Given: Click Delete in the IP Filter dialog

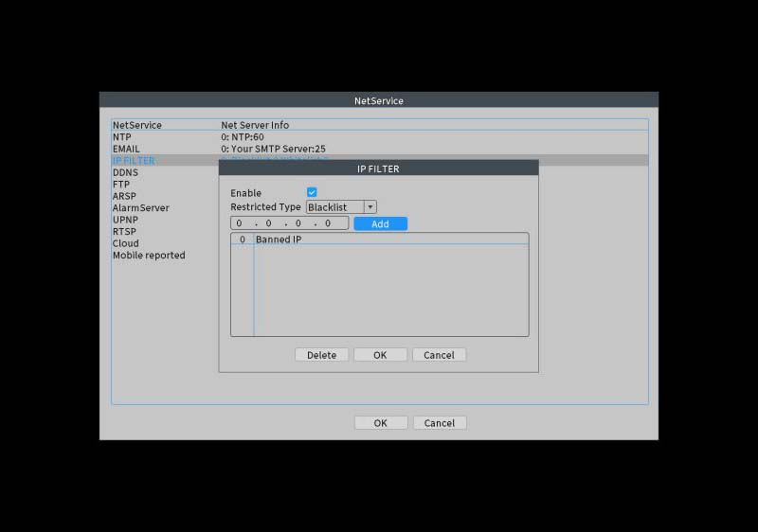Looking at the screenshot, I should coord(321,355).
